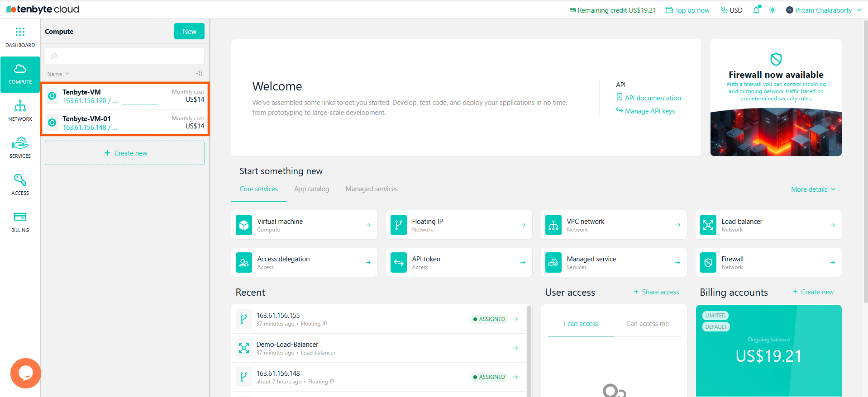Click the Tenbyte-VM-01 status icon

click(52, 123)
